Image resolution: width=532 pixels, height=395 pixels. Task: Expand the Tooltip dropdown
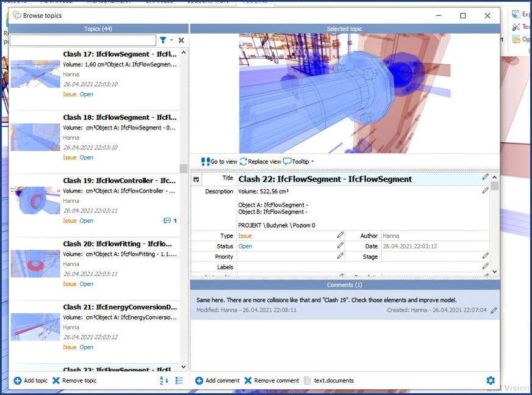coord(312,162)
